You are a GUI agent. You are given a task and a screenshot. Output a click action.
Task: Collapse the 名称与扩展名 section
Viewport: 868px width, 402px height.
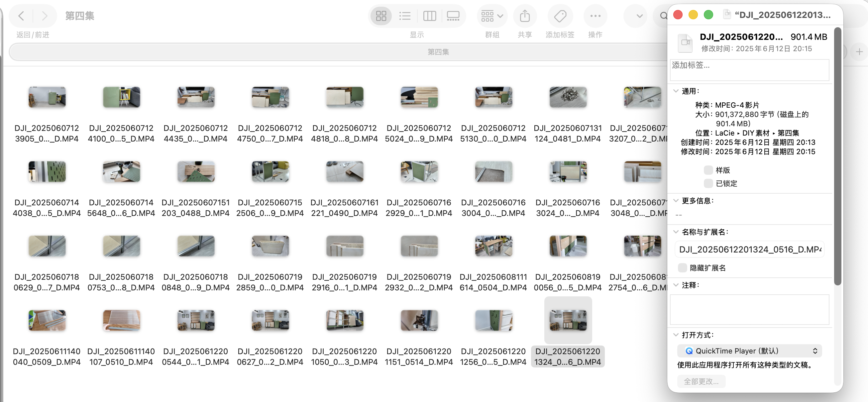point(676,232)
